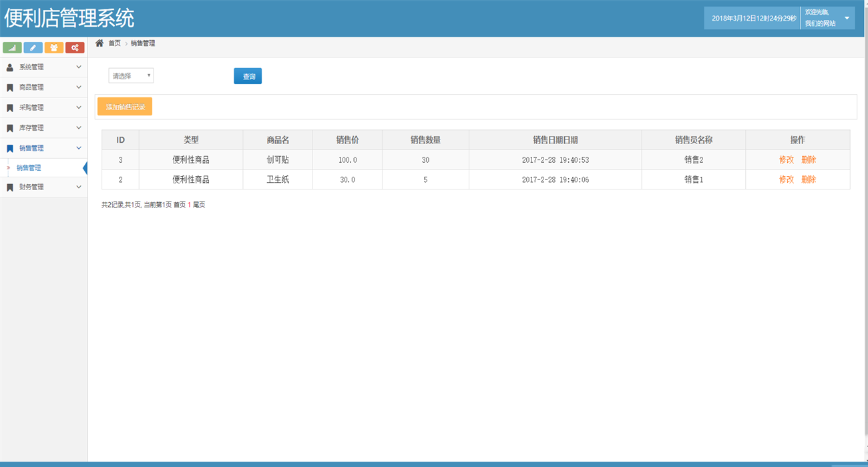Click the date and time display
Screen dimensions: 868x467
(754, 19)
